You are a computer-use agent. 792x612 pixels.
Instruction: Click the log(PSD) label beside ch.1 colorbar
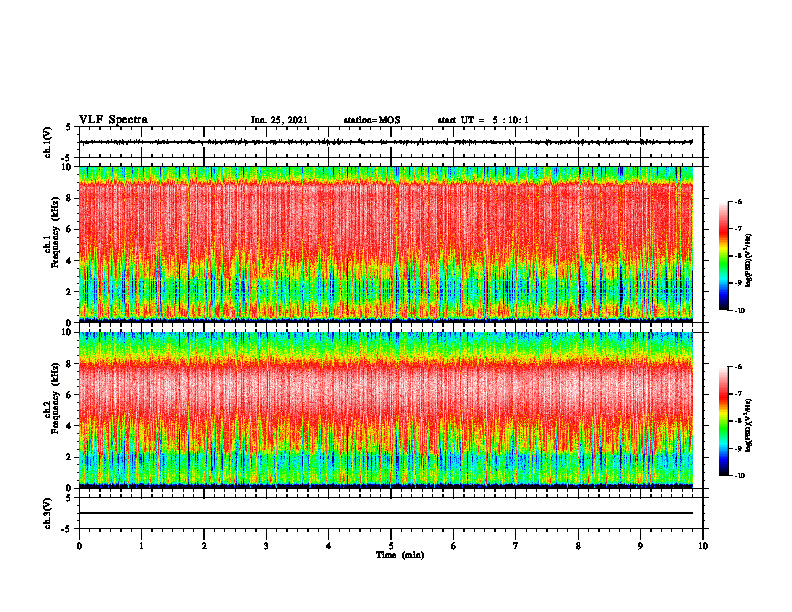[749, 261]
